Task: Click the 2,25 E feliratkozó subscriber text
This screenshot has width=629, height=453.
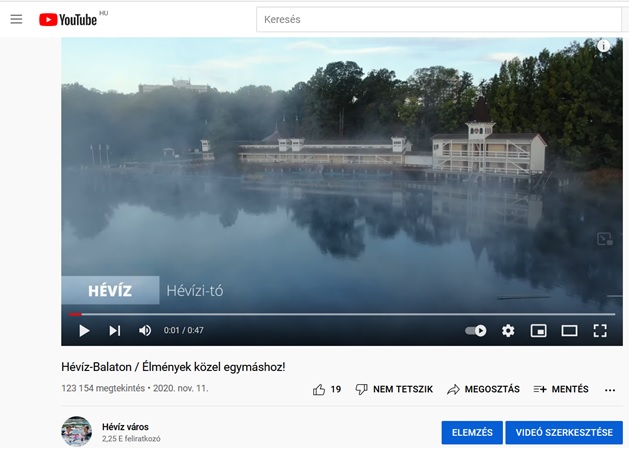Action: pos(131,439)
